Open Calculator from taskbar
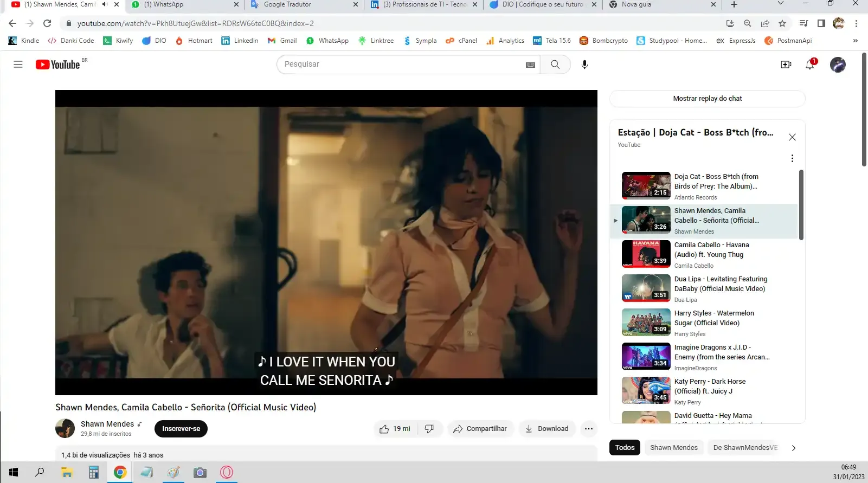The height and width of the screenshot is (483, 868). [x=93, y=473]
